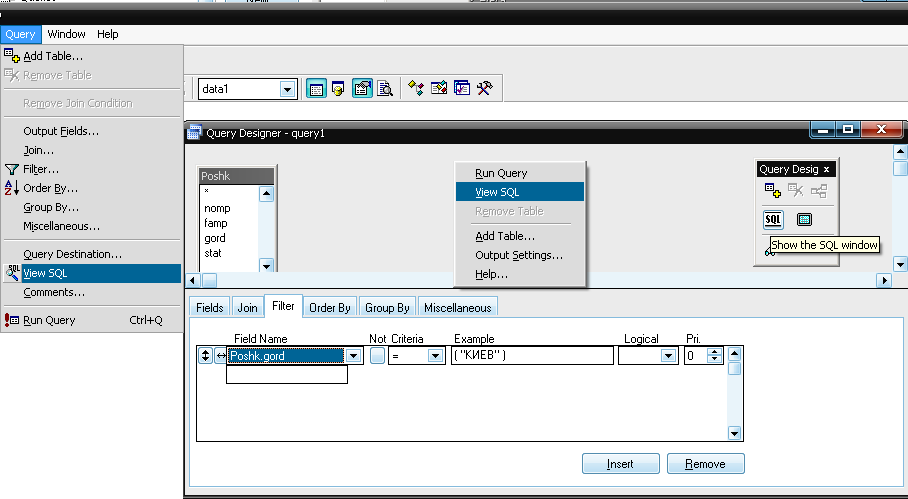908x499 pixels.
Task: Open the data1 database dropdown
Action: coord(287,89)
